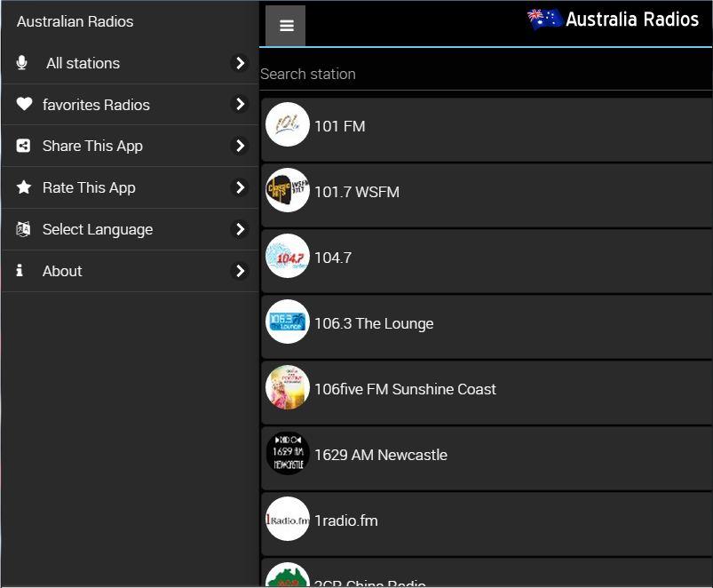Click the share icon beside Share This App
713x588 pixels.
23,146
